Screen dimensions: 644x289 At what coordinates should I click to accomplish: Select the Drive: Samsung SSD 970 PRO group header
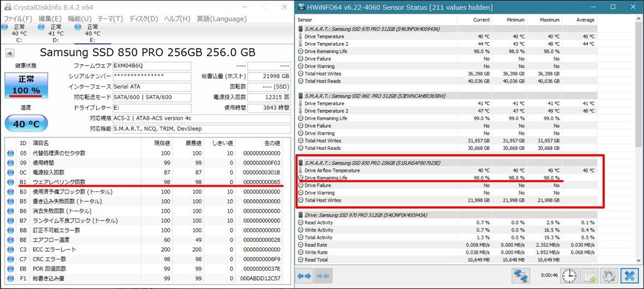447,215
